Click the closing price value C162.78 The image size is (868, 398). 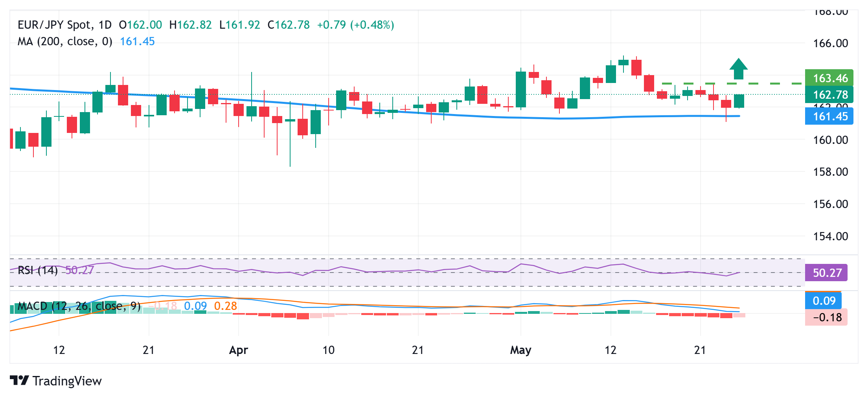click(289, 25)
